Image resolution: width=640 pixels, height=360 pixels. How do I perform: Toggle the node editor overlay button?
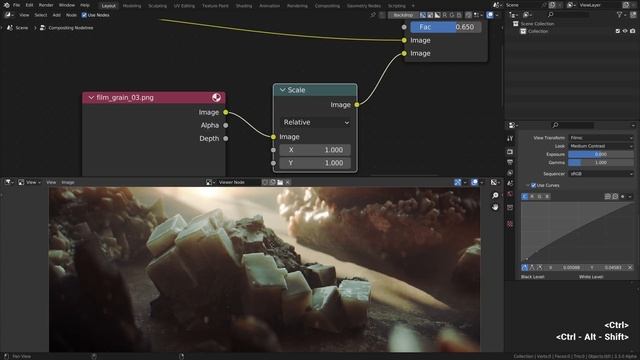coord(490,15)
